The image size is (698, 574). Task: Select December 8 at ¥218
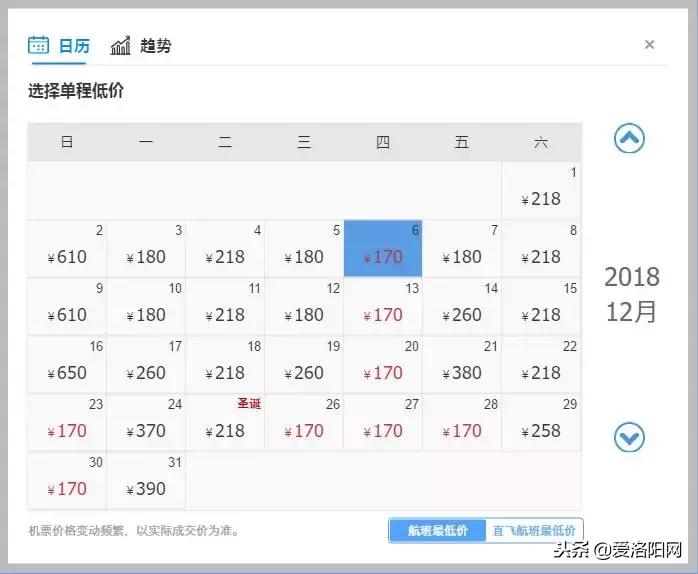click(x=541, y=248)
